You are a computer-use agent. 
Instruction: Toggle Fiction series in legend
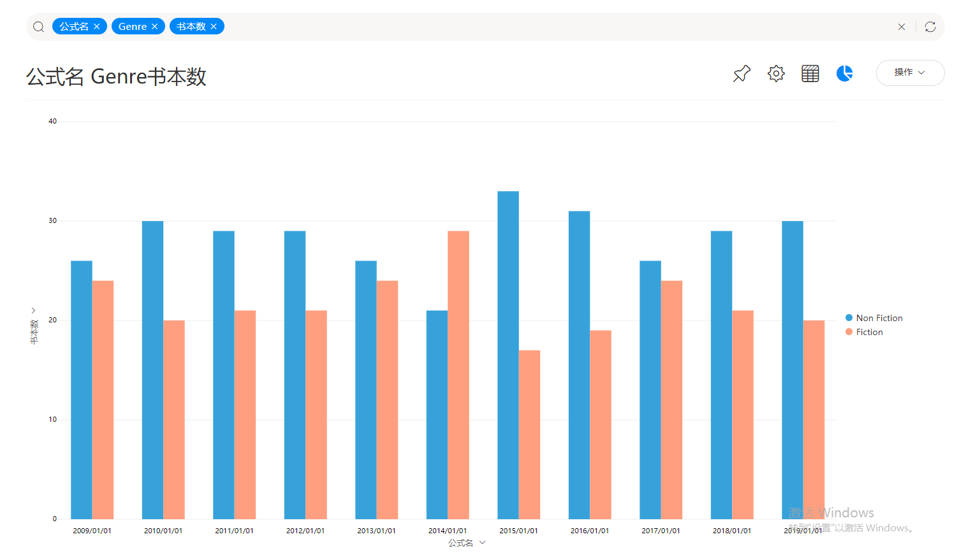point(869,332)
